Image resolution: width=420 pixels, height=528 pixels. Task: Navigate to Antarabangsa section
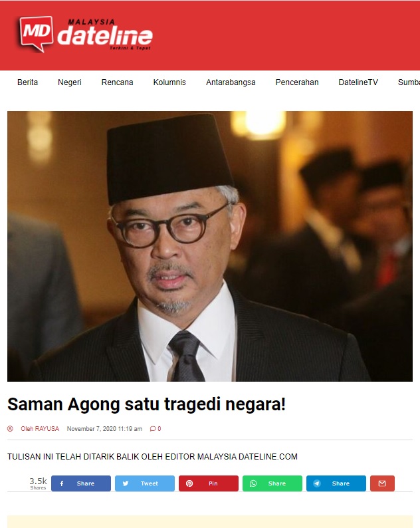231,82
